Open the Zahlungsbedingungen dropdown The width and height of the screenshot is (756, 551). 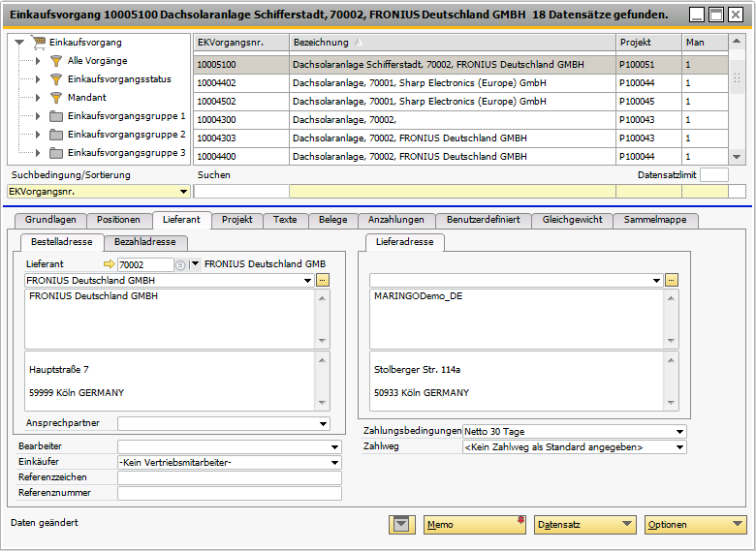coord(679,432)
